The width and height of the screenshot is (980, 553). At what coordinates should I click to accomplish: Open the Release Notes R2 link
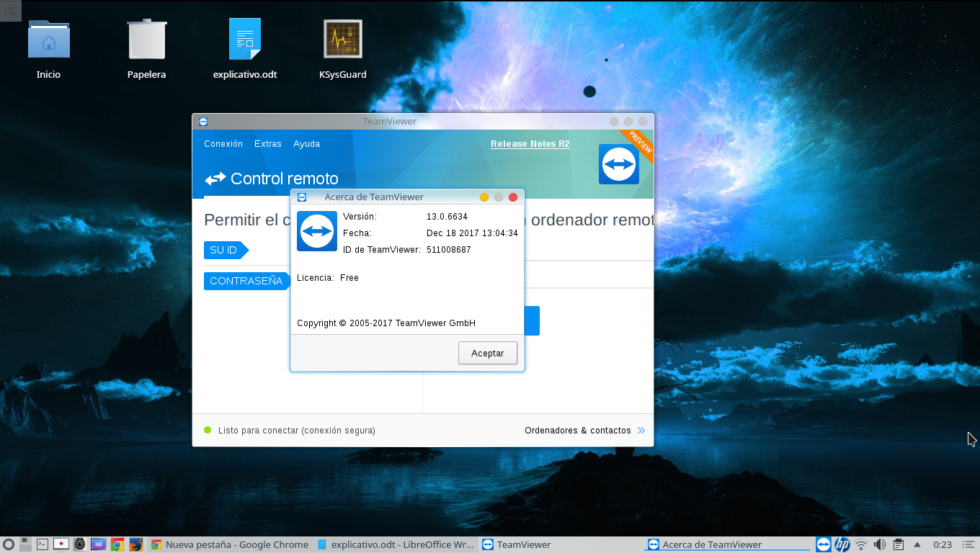pyautogui.click(x=530, y=144)
